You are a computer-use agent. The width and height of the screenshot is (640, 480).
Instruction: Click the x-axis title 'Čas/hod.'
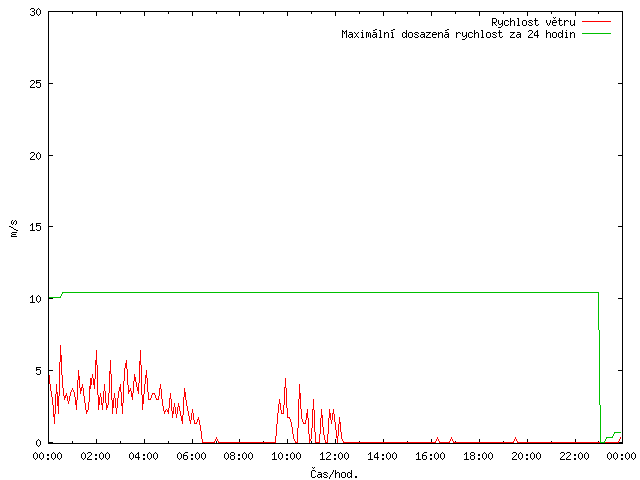pyautogui.click(x=334, y=474)
